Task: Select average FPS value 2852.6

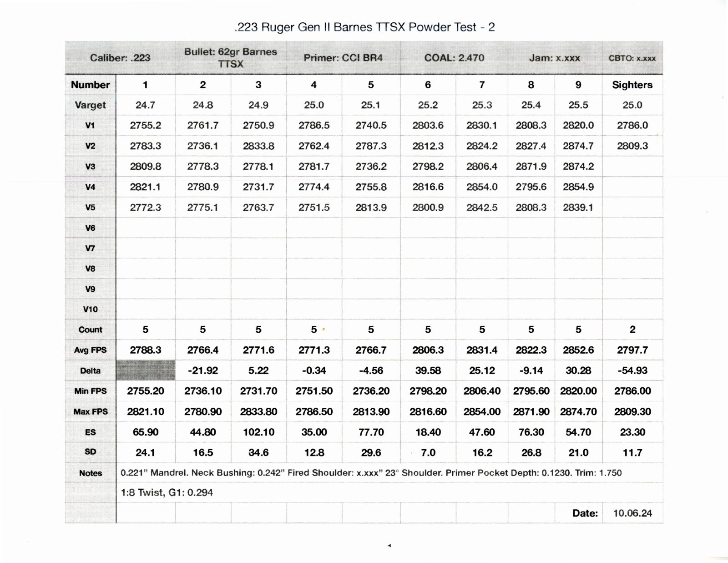Action: click(578, 350)
